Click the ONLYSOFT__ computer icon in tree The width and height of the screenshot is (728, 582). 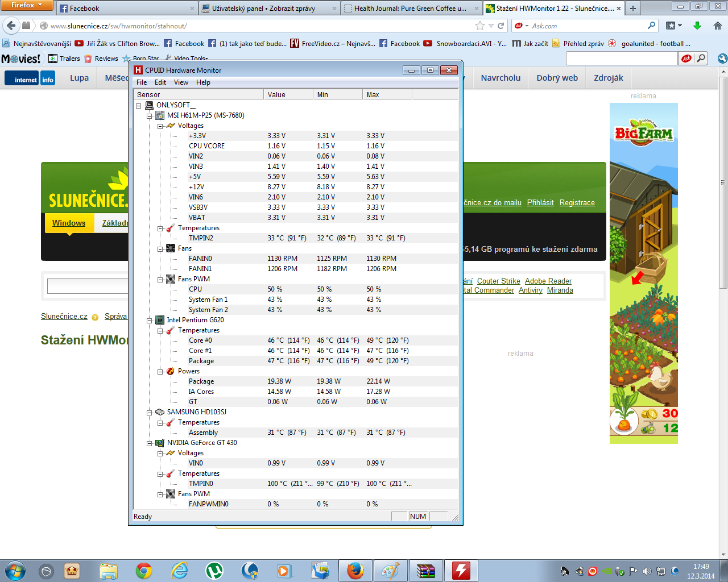click(150, 105)
